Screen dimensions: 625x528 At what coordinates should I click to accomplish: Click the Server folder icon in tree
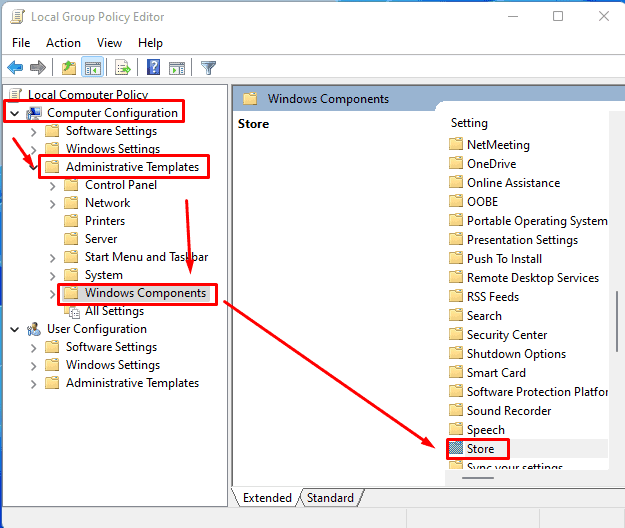(x=71, y=238)
